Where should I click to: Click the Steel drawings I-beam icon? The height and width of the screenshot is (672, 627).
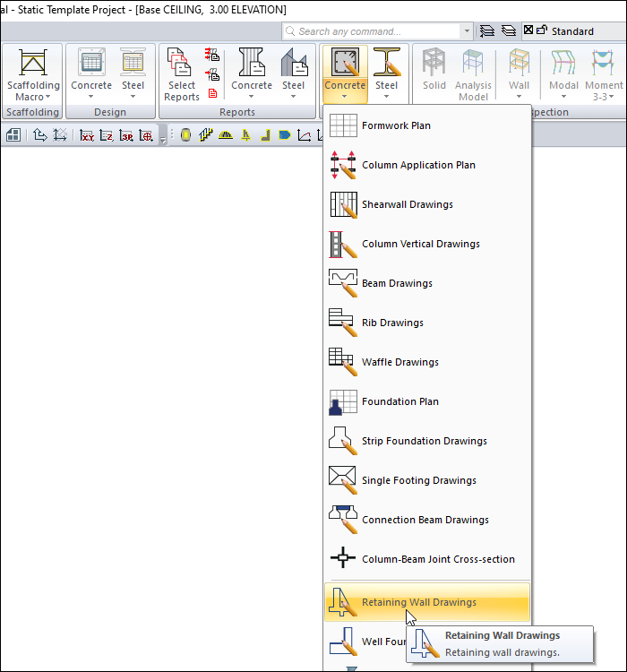click(x=387, y=62)
